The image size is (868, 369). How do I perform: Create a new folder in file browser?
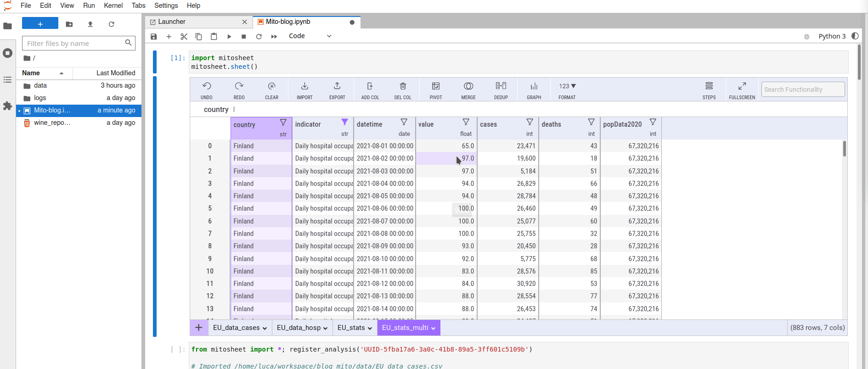[x=69, y=24]
